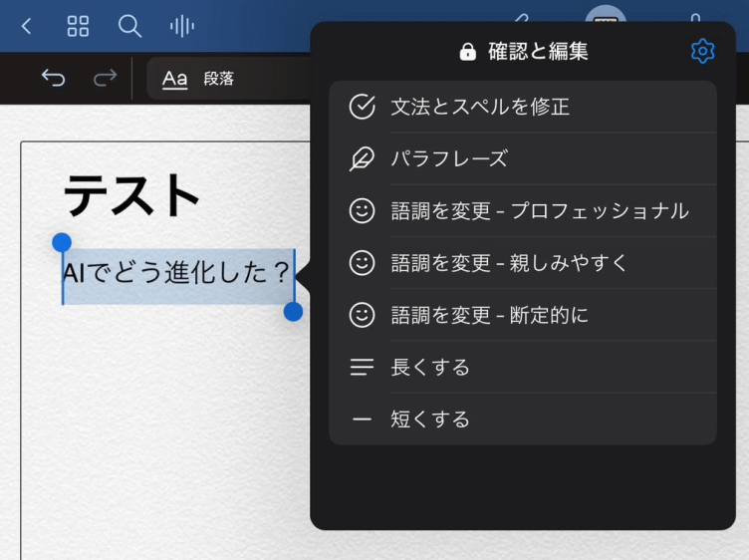Open settings via the gear icon
Viewport: 749px width, 560px height.
[x=702, y=51]
